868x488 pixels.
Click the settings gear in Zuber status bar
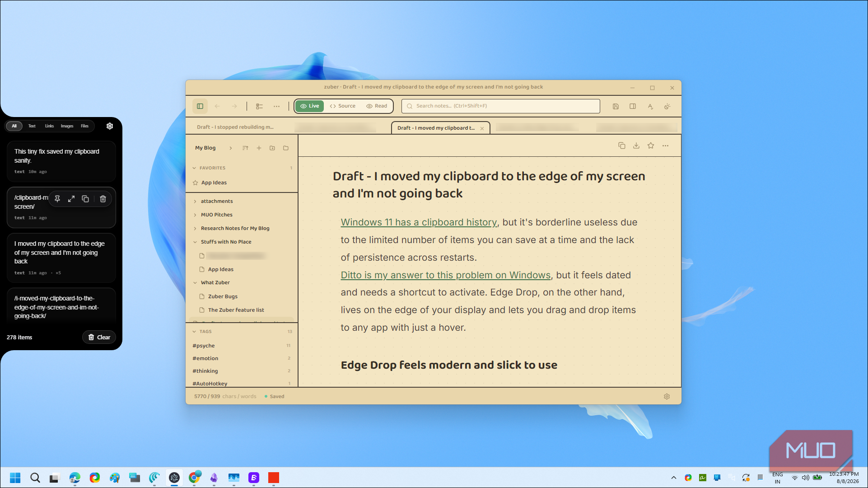667,397
